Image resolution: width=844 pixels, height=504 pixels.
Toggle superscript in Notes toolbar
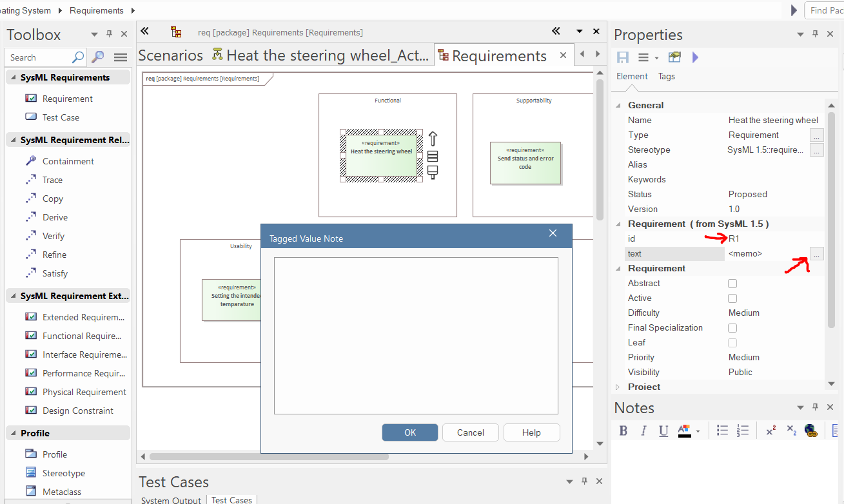tap(770, 431)
